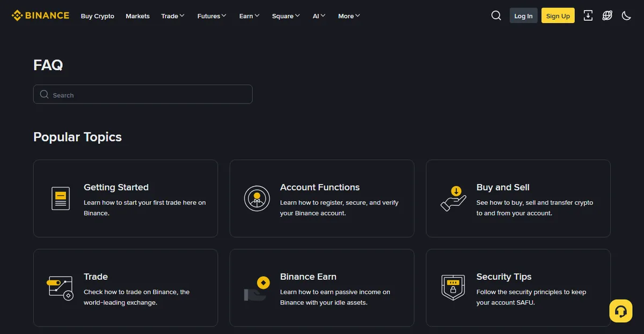644x334 pixels.
Task: Expand the Square dropdown menu
Action: [x=286, y=16]
